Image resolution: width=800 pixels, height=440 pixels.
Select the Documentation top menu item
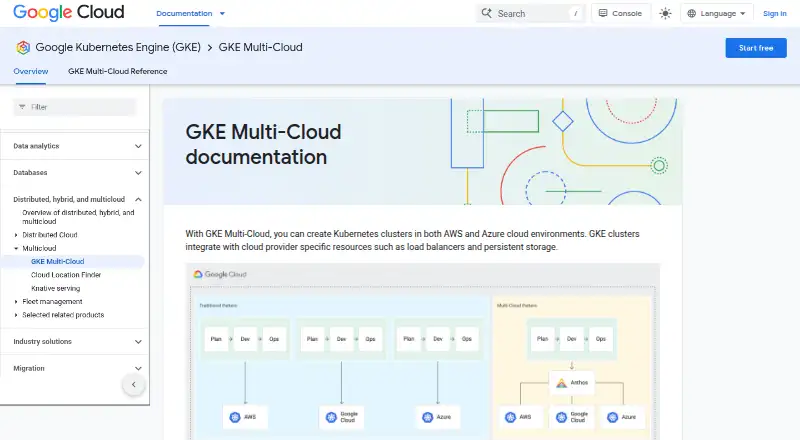pos(184,14)
